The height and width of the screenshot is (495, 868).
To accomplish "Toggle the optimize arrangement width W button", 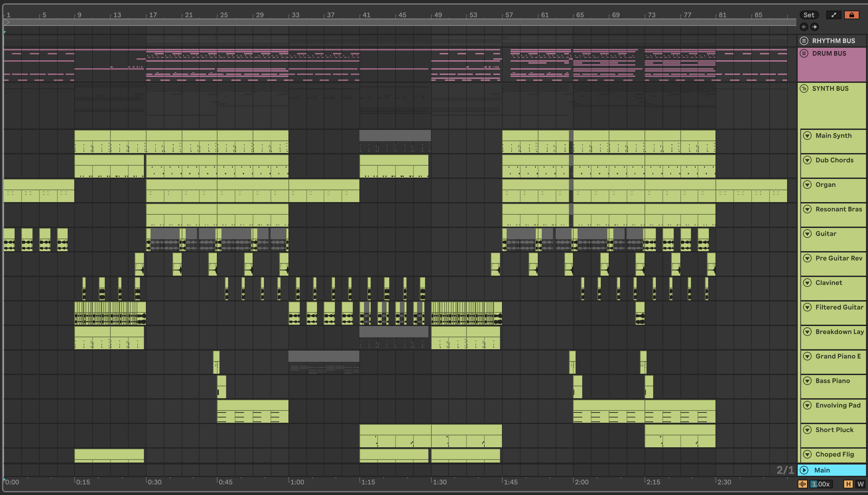I will pyautogui.click(x=860, y=484).
